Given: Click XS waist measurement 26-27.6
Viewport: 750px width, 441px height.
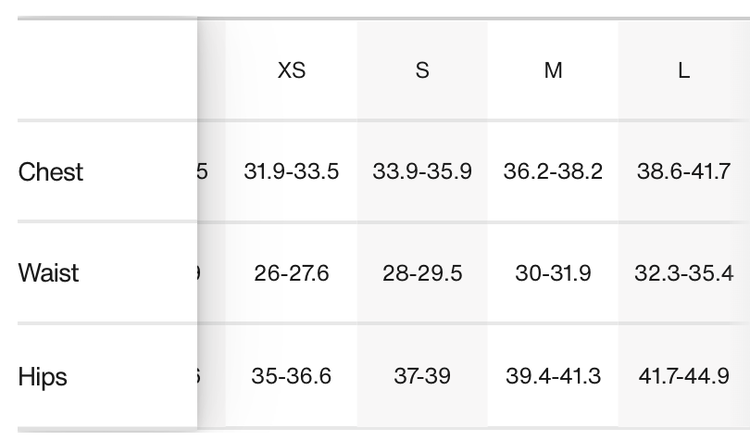Looking at the screenshot, I should (291, 274).
